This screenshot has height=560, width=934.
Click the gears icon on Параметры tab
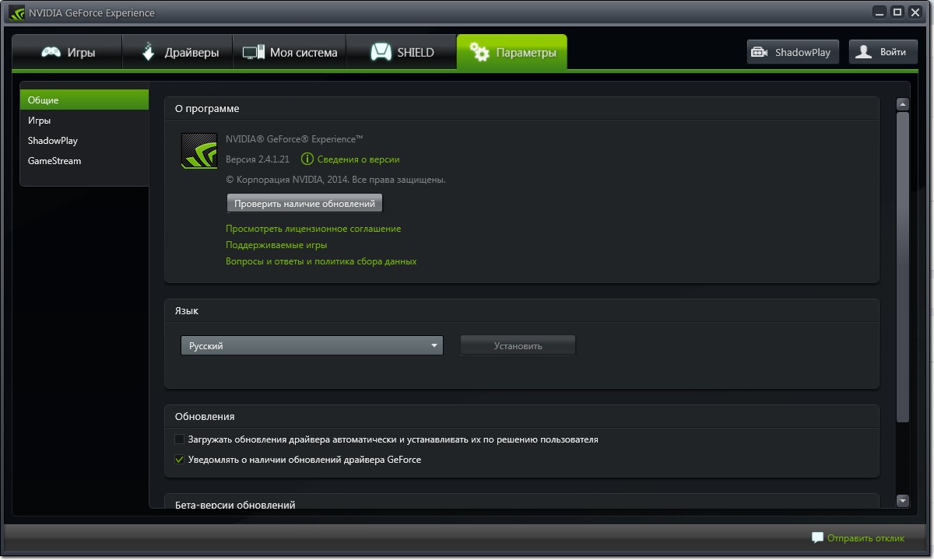(479, 53)
